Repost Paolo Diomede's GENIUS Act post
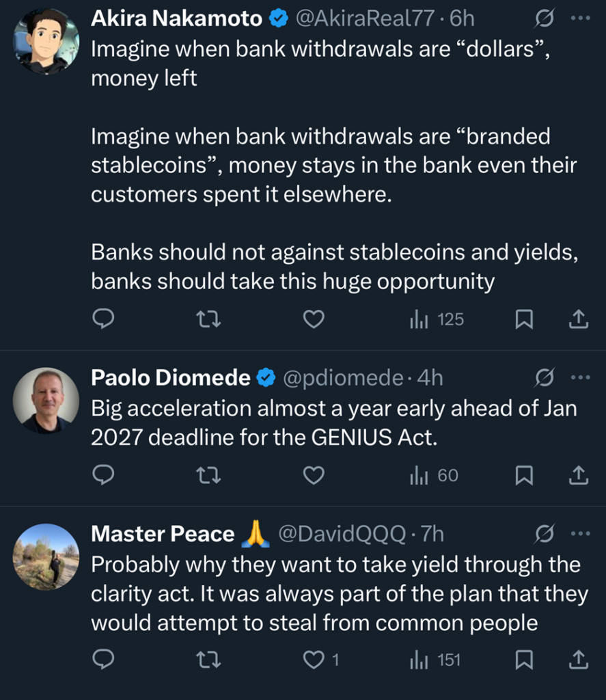606x700 pixels. click(x=208, y=475)
